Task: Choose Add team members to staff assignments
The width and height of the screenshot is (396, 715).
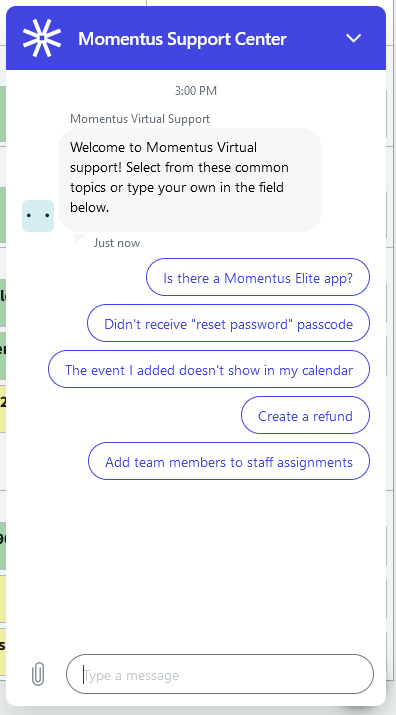Action: (229, 461)
